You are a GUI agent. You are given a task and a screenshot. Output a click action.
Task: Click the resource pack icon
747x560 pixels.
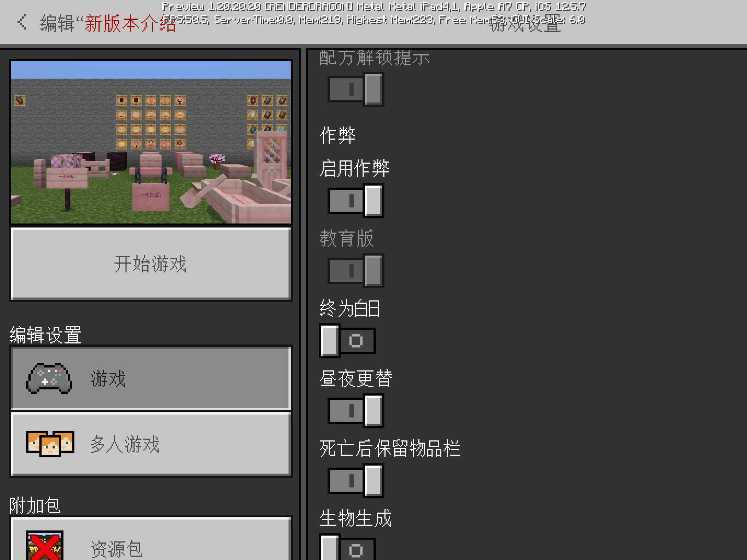coord(45,546)
